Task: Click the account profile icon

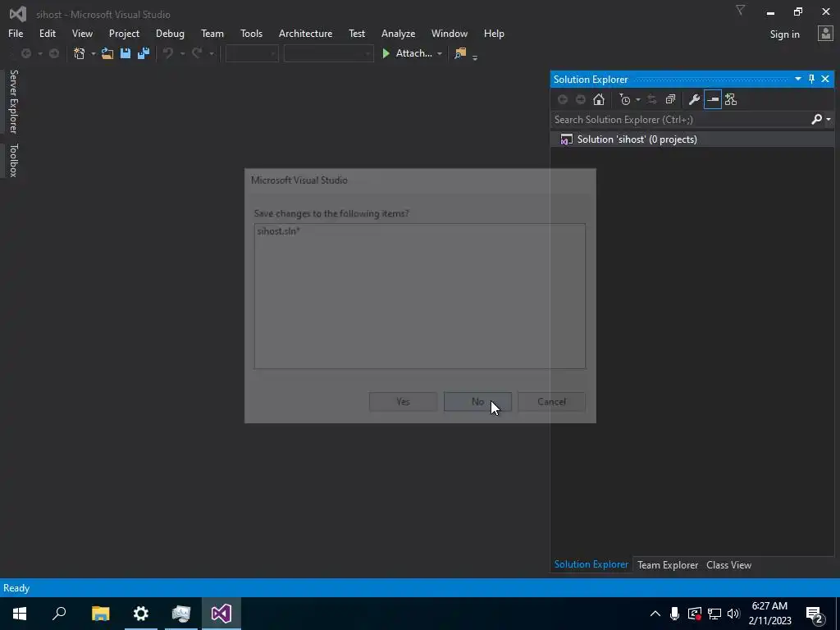Action: point(825,33)
